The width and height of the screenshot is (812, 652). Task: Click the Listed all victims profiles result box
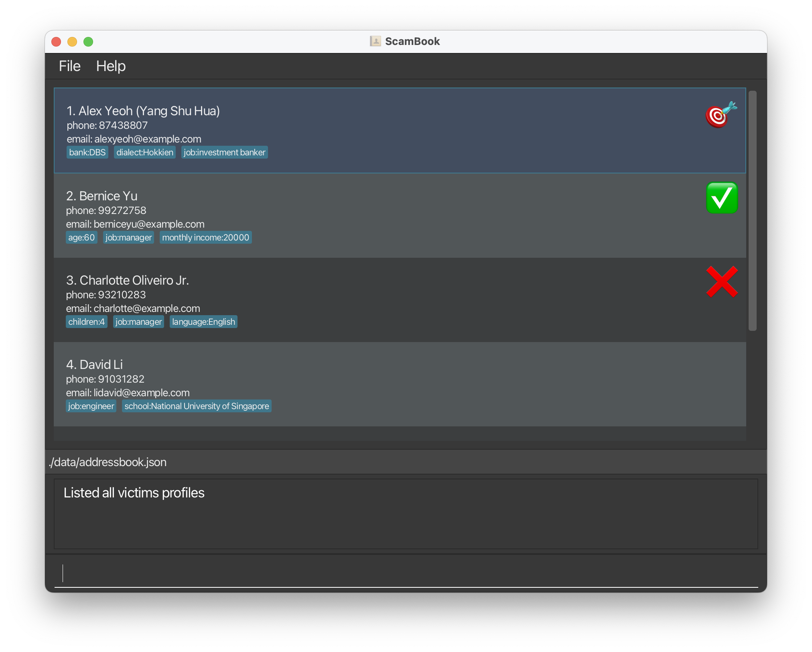[405, 514]
